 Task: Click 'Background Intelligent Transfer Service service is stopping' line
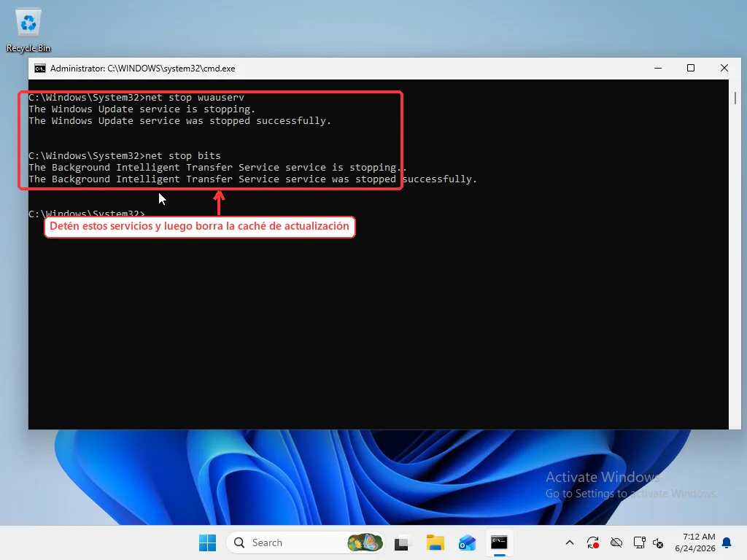click(x=217, y=168)
